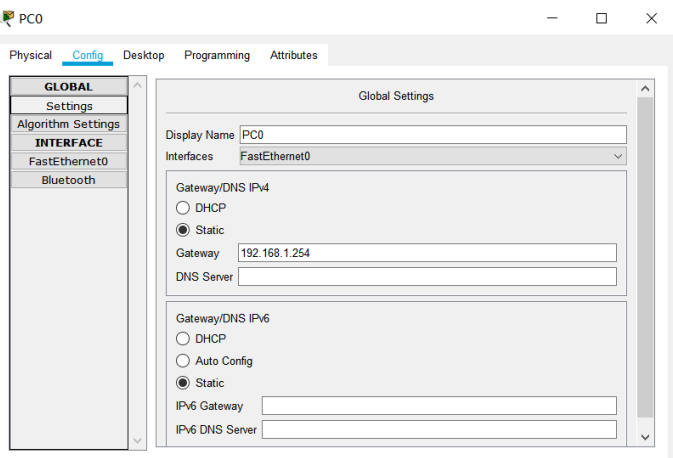The image size is (673, 458).
Task: Click the sidebar scroll up arrow
Action: (137, 85)
